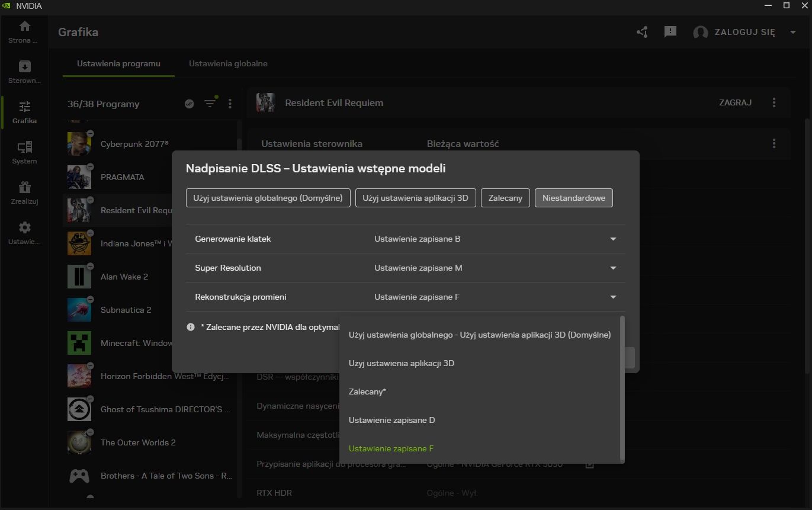Viewport: 812px width, 510px height.
Task: Expand the Super Resolution preset dropdown
Action: [x=613, y=268]
